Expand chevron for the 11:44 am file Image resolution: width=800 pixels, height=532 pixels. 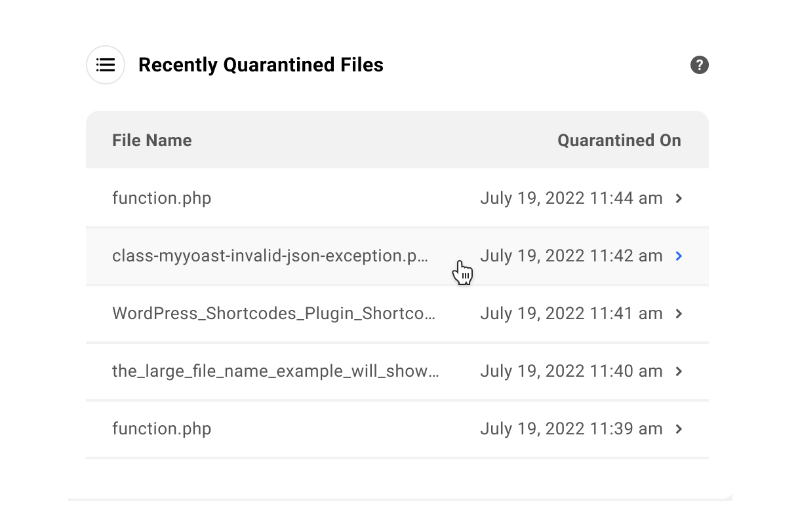pos(679,198)
